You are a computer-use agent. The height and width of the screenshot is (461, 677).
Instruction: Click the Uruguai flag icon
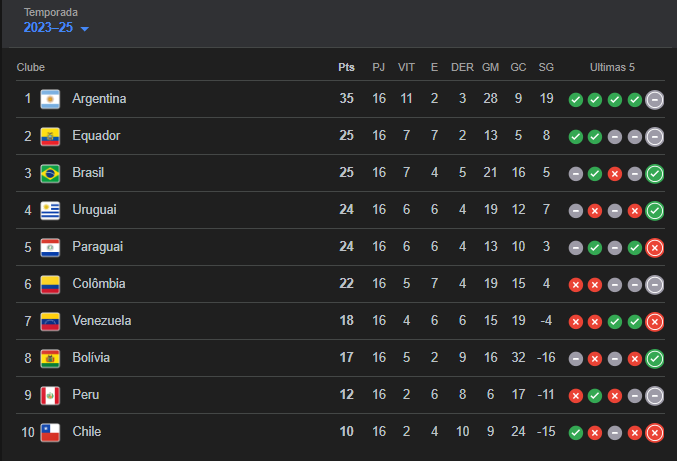coord(51,210)
